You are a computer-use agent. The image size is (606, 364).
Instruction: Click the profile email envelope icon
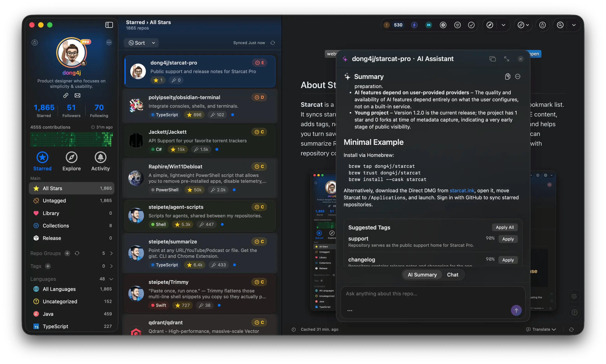(x=77, y=95)
